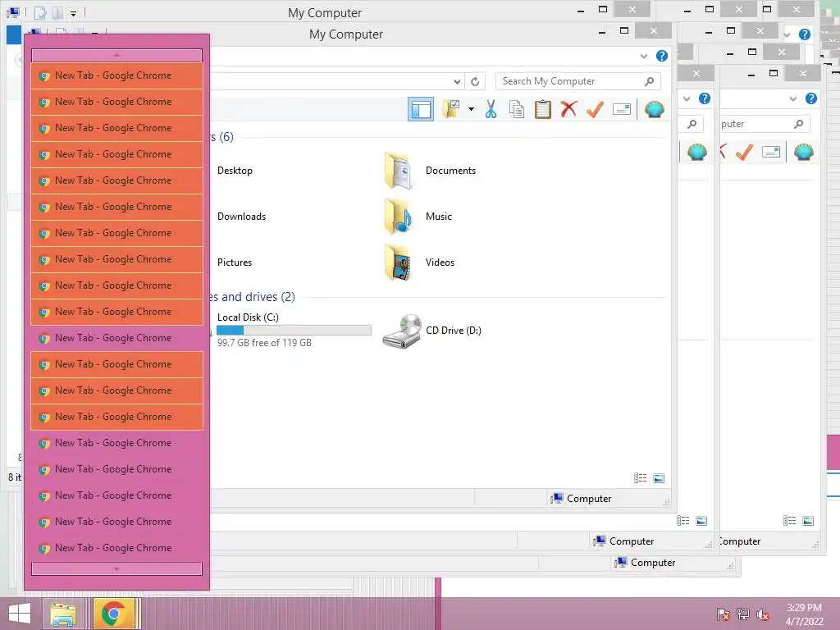Screen dimensions: 840x630
Task: Click Properties quick access icon in backmost title bar
Action: pyautogui.click(x=40, y=12)
